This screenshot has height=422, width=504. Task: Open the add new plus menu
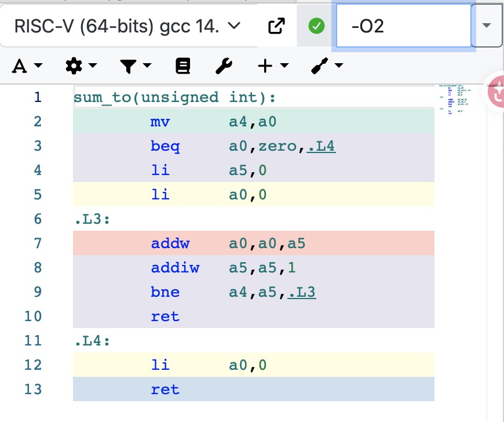coord(273,66)
